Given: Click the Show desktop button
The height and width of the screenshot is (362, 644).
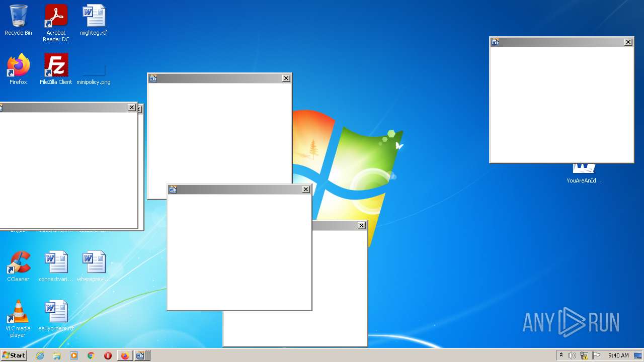Looking at the screenshot, I should pos(639,355).
